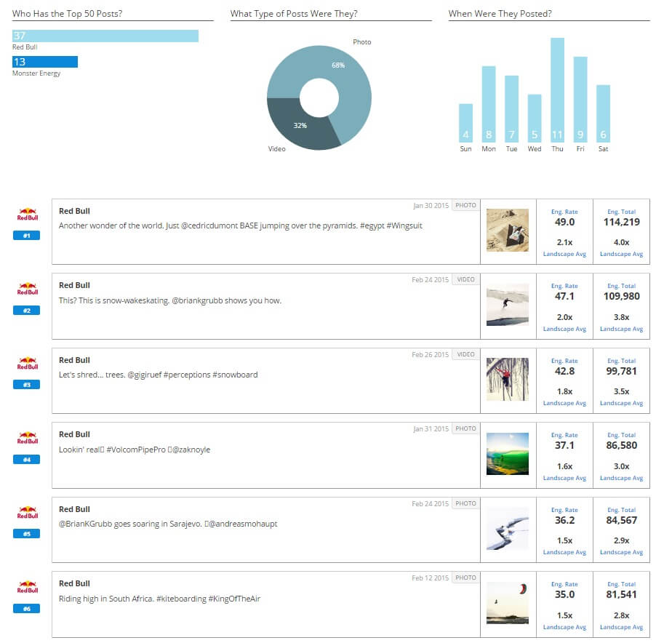The image size is (672, 643).
Task: Select the blue #3 rank badge
Action: point(27,385)
